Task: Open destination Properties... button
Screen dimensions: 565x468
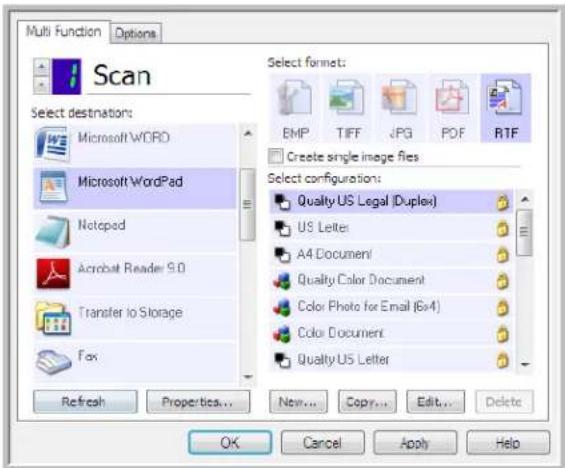Action: (x=198, y=402)
